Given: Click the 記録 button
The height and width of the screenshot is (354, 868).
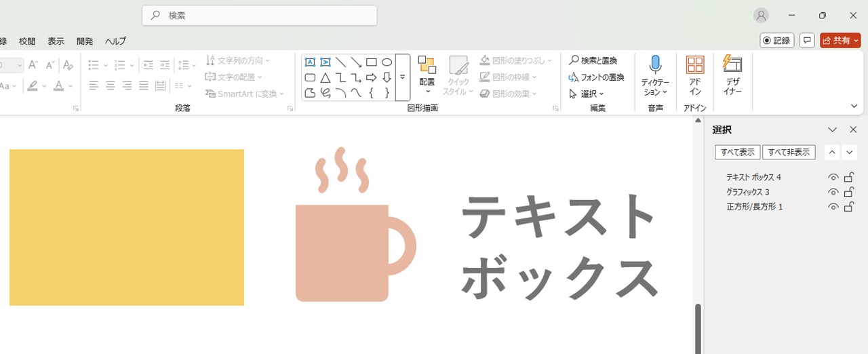Looking at the screenshot, I should 777,41.
